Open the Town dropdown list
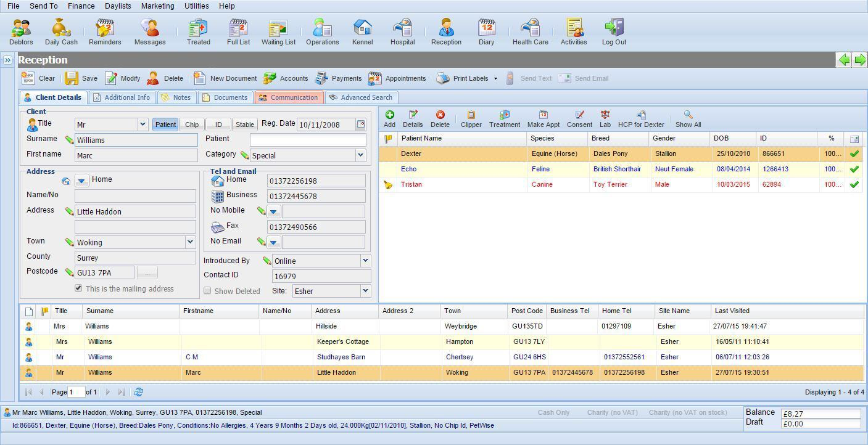 (190, 242)
